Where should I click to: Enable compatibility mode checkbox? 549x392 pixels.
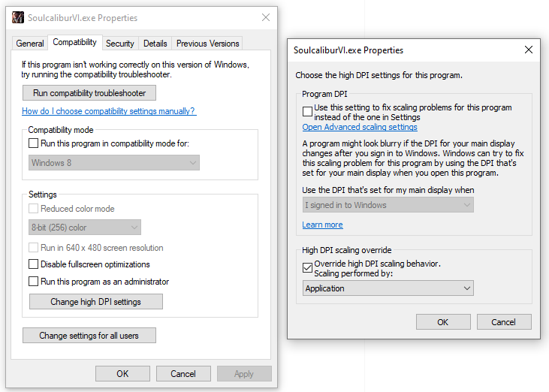(33, 143)
